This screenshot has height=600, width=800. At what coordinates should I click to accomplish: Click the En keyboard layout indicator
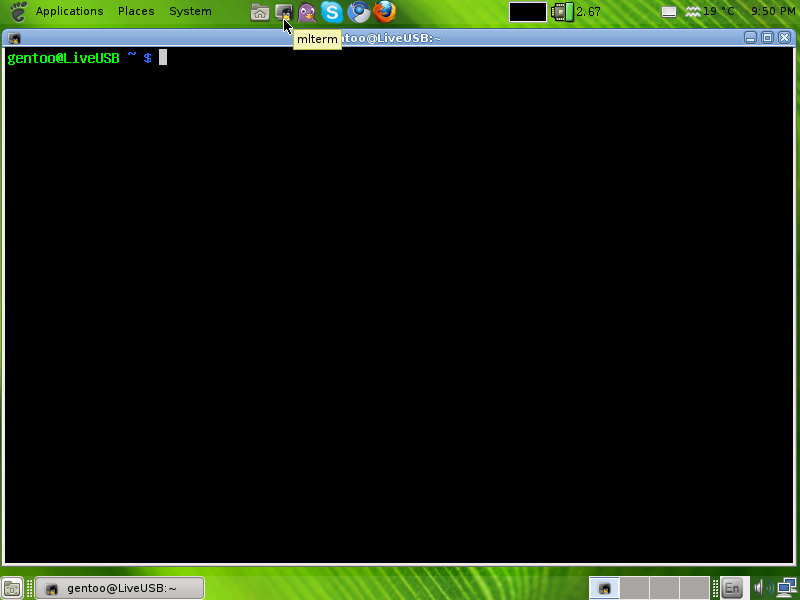pyautogui.click(x=732, y=588)
